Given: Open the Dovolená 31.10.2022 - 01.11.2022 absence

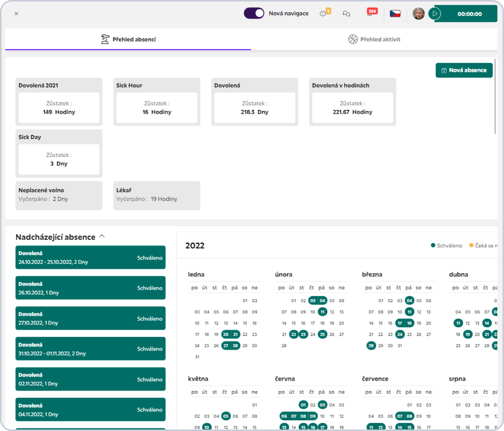Looking at the screenshot, I should pos(90,349).
